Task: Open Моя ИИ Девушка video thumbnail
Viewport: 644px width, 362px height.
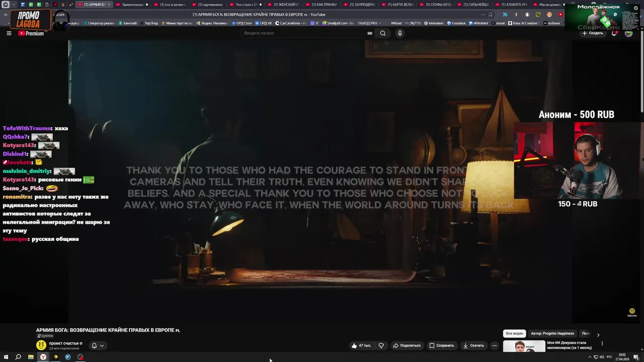Action: click(524, 346)
